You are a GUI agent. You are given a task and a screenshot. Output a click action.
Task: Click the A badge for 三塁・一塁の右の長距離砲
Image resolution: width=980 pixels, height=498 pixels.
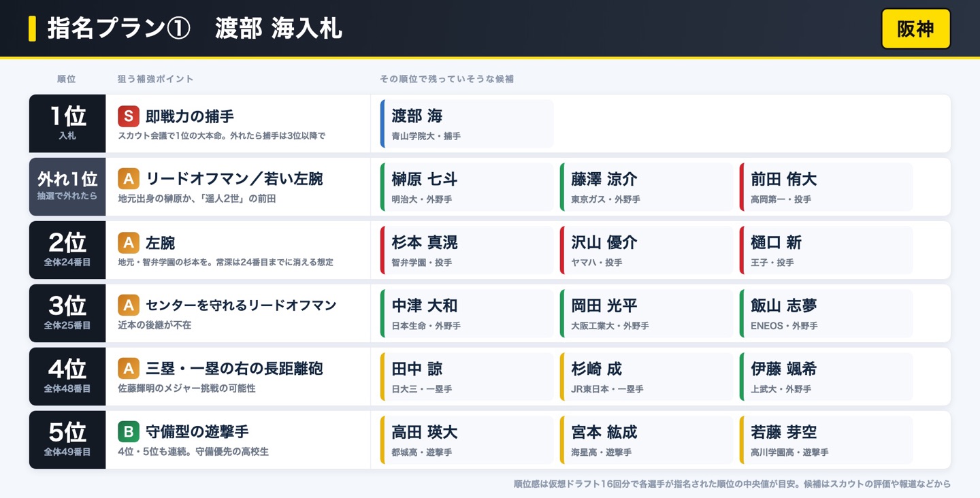coord(129,369)
